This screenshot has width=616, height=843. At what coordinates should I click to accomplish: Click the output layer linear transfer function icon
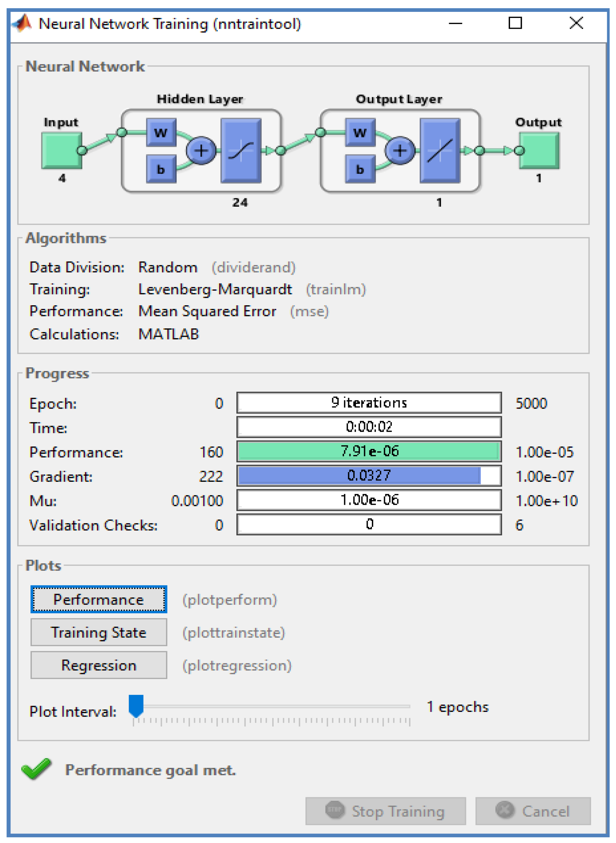pos(440,151)
